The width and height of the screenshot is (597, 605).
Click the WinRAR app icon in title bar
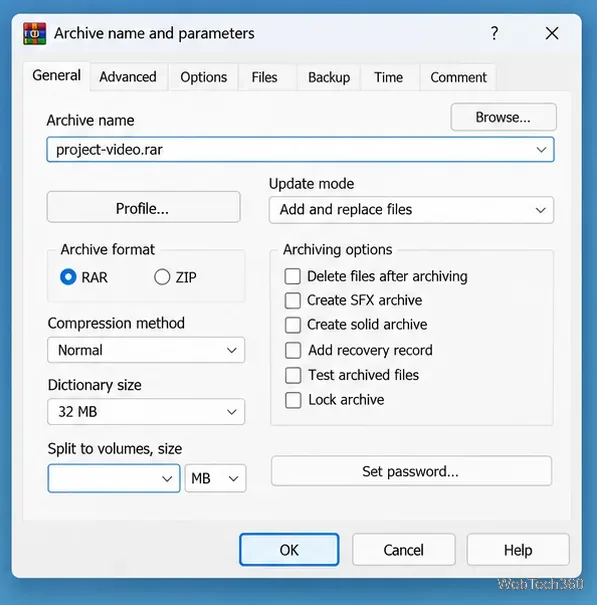coord(35,34)
